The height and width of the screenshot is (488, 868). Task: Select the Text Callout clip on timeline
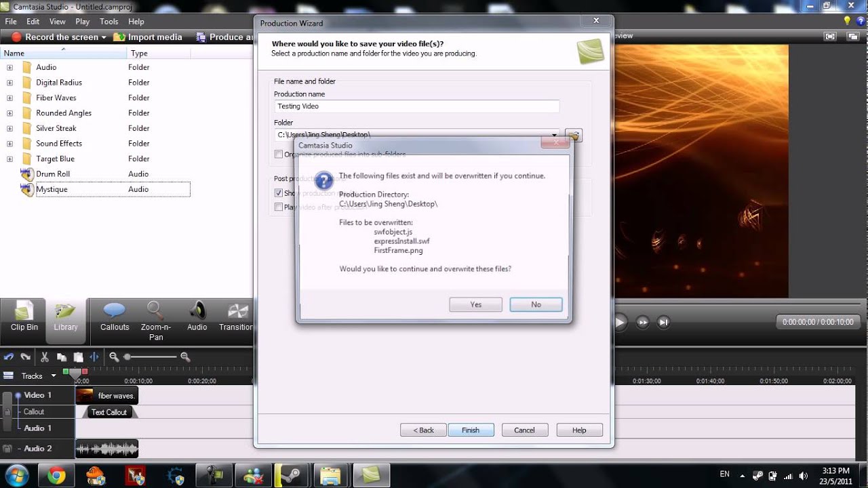109,412
